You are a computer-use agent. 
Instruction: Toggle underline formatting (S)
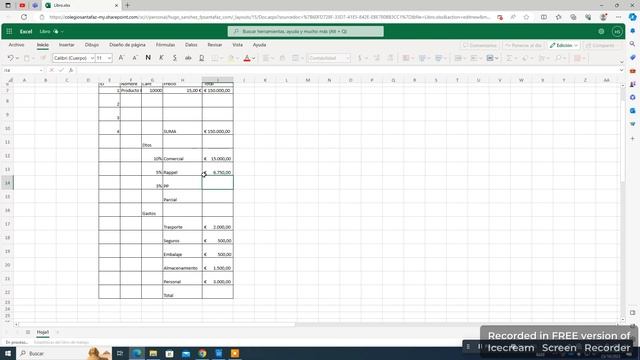(175, 58)
